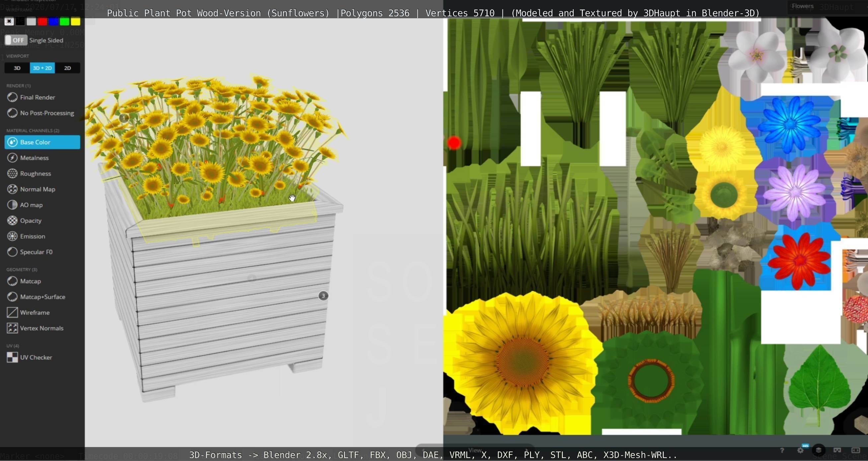868x461 pixels.
Task: Show the Base Color channel
Action: click(42, 142)
